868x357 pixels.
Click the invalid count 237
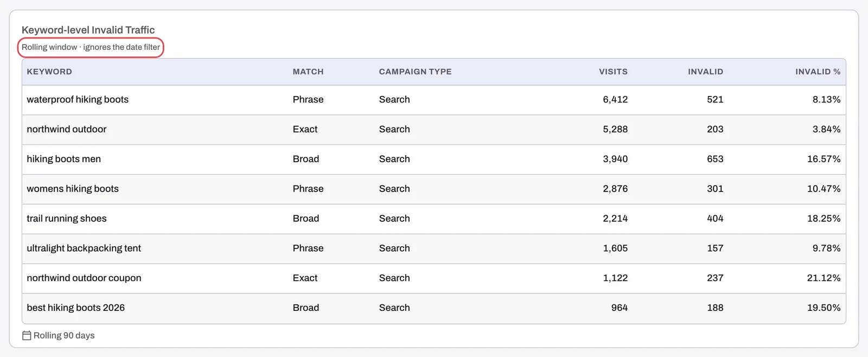click(715, 278)
